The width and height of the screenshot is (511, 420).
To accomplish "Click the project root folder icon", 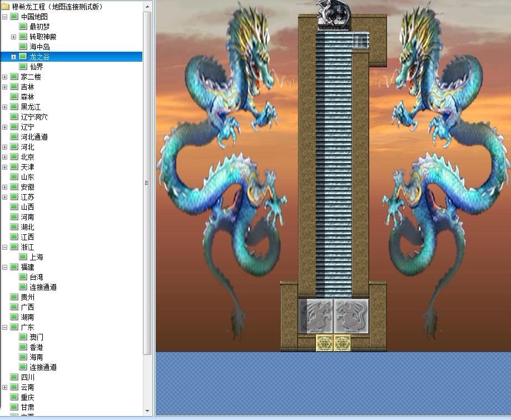I will pyautogui.click(x=5, y=7).
